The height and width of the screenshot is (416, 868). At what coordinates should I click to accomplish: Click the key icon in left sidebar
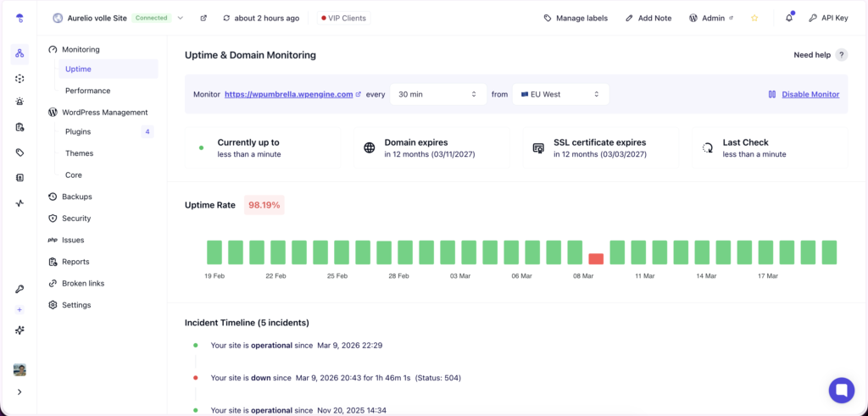point(19,289)
